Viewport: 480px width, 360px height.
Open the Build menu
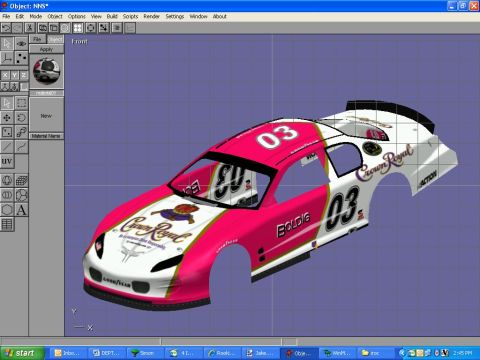click(x=112, y=16)
